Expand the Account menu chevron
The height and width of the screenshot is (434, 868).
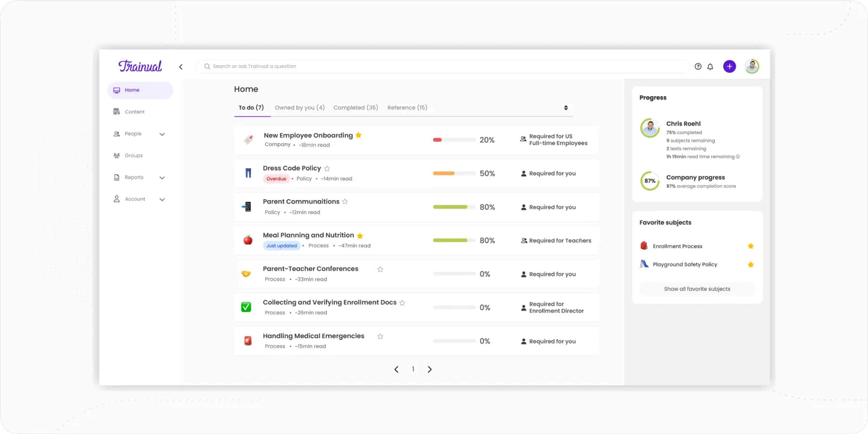[x=162, y=199]
